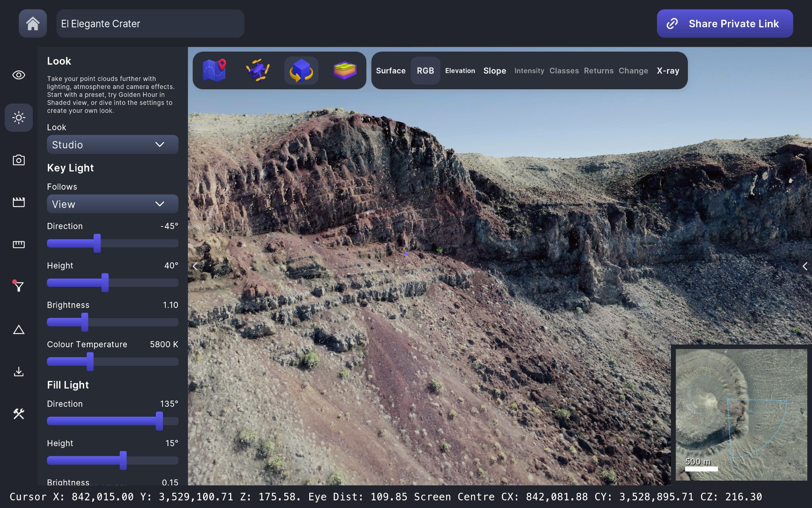Adjust the Key Light Height slider

tap(113, 283)
